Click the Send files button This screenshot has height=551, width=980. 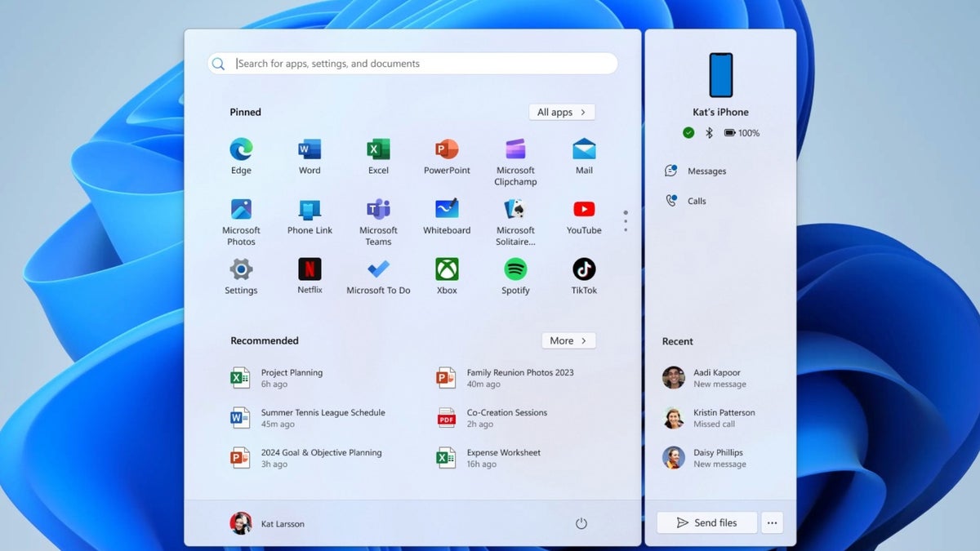point(706,523)
